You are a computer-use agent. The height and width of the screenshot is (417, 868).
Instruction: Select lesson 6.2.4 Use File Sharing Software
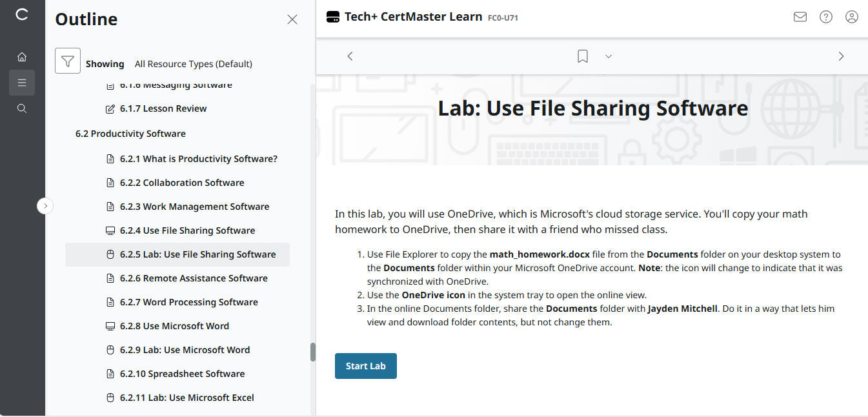[187, 230]
